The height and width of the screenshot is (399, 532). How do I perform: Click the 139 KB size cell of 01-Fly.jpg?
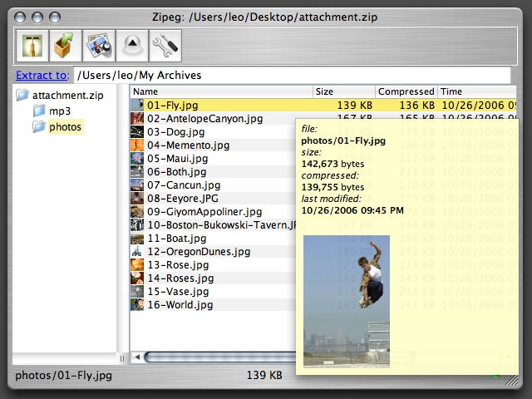tap(355, 106)
